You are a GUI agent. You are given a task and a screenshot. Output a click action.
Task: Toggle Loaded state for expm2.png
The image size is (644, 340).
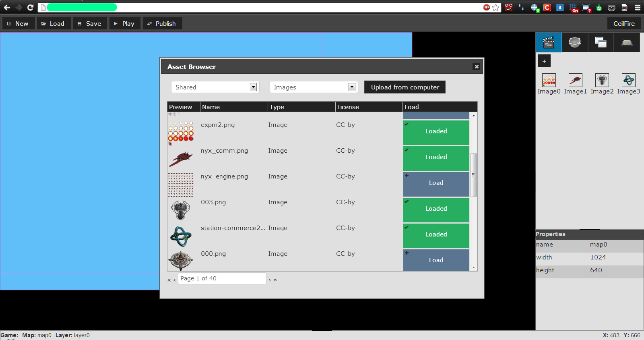pos(436,132)
